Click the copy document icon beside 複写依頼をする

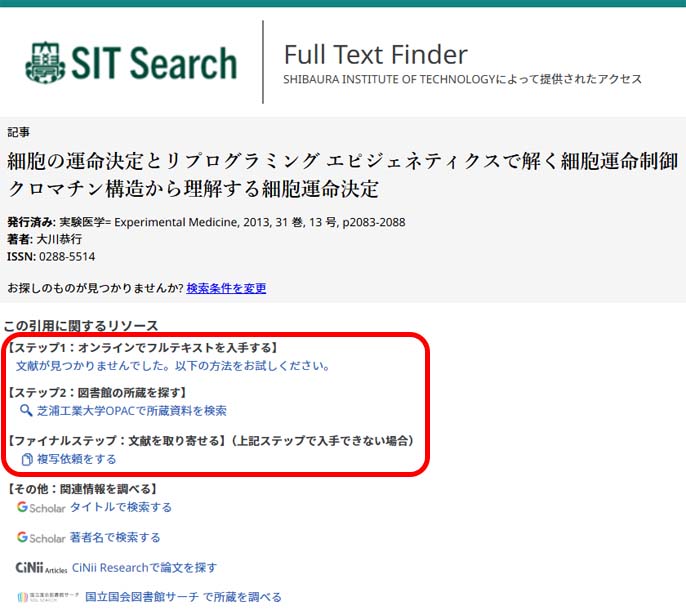coord(27,459)
